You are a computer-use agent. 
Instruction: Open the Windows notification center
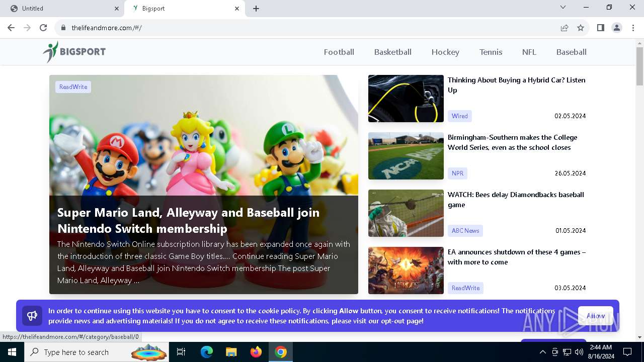pos(627,352)
